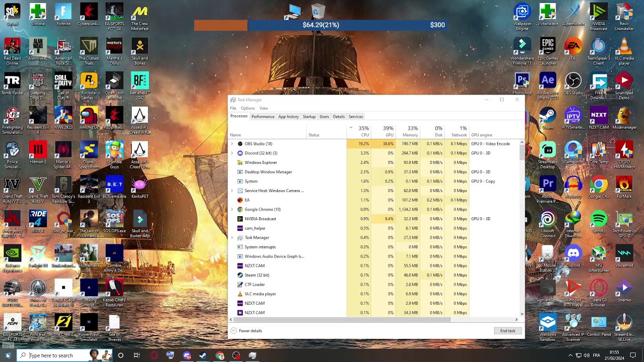
Task: Select the Control Panel desktop icon
Action: coord(598,326)
